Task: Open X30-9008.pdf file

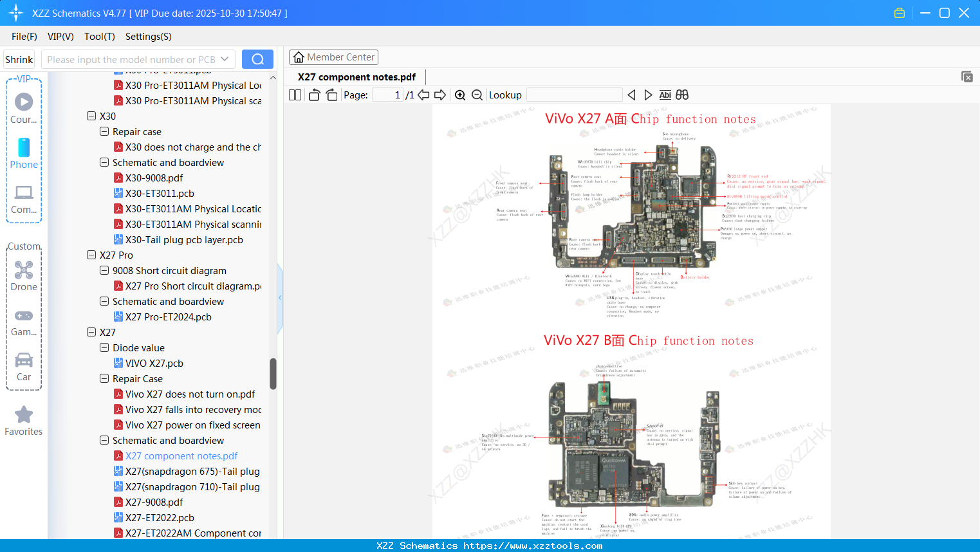Action: tap(154, 178)
